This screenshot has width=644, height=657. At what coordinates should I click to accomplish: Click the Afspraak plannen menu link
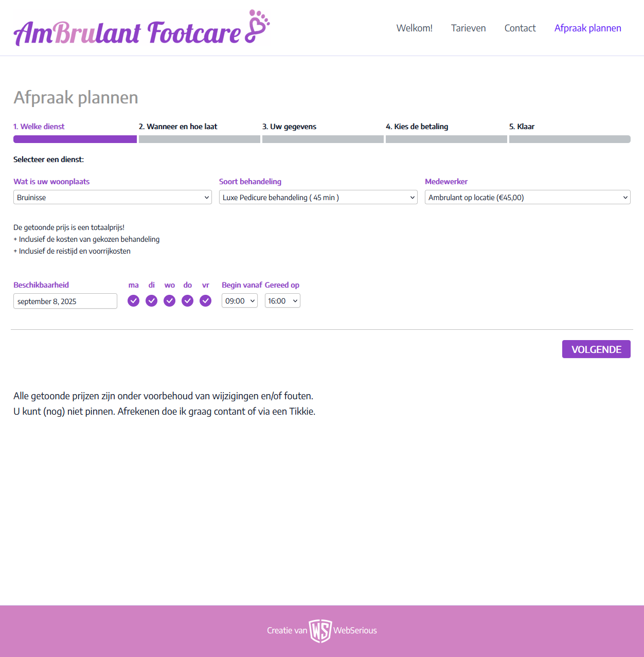pos(587,28)
